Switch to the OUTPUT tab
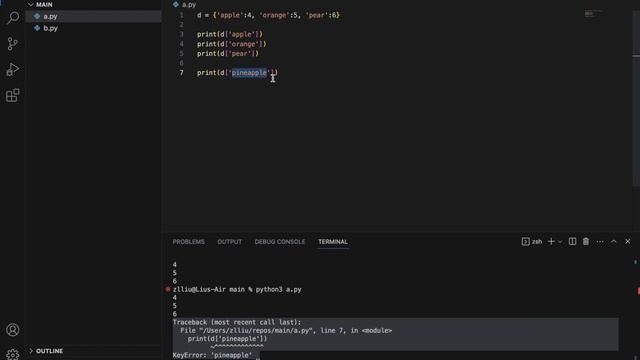The image size is (640, 360). click(229, 242)
